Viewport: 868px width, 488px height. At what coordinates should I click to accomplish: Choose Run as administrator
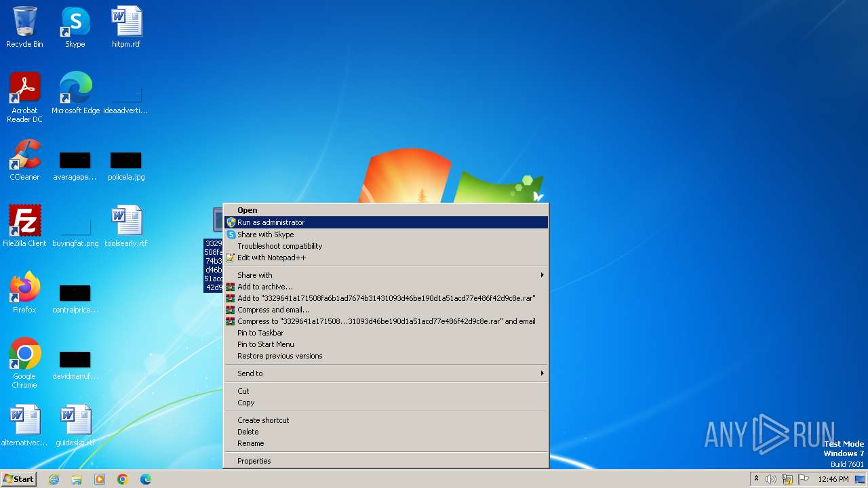point(386,222)
